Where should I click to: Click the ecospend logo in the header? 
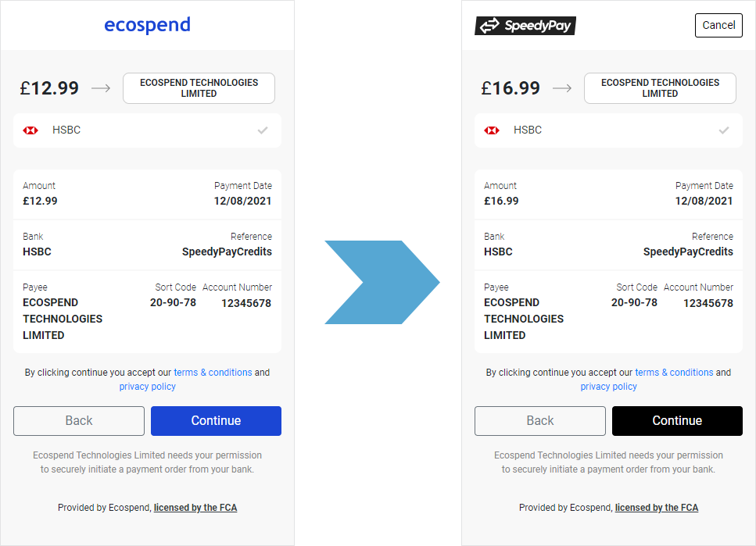pyautogui.click(x=147, y=25)
